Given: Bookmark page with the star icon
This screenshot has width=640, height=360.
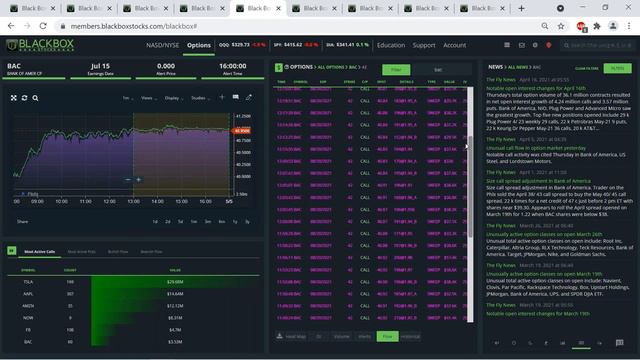Looking at the screenshot, I should [x=561, y=26].
